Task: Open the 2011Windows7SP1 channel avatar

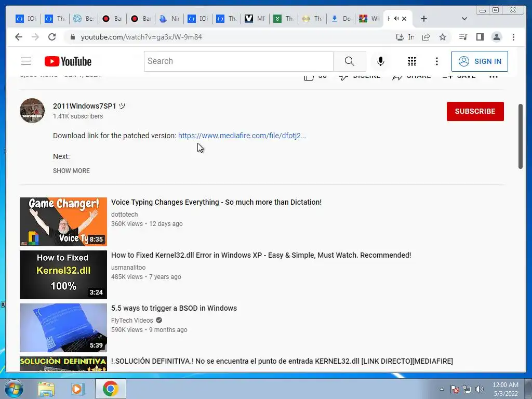Action: pos(32,111)
